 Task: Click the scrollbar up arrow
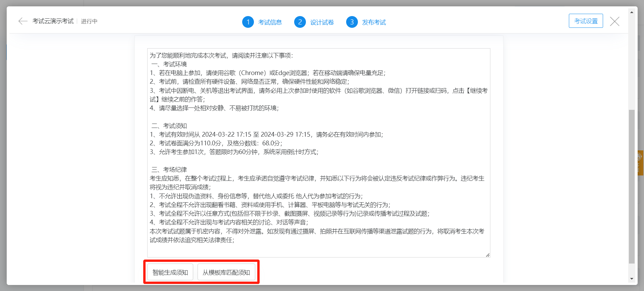[x=632, y=12]
